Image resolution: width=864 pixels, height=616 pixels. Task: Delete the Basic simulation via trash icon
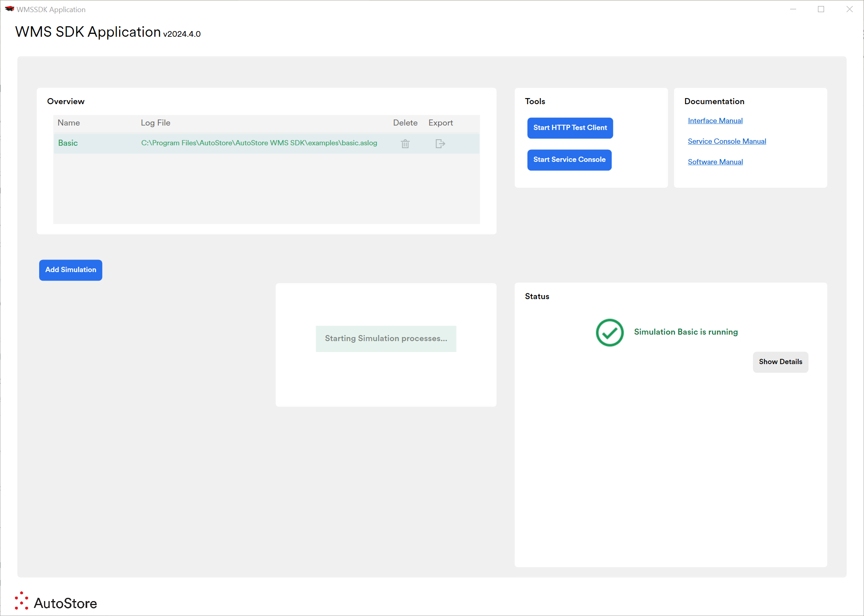(x=405, y=144)
